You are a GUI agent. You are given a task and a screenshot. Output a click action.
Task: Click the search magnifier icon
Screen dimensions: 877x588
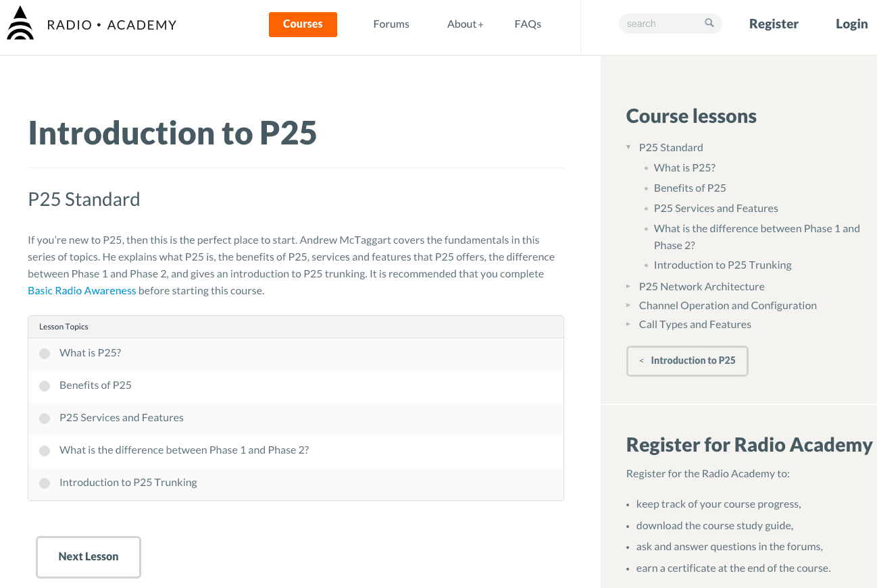[709, 22]
